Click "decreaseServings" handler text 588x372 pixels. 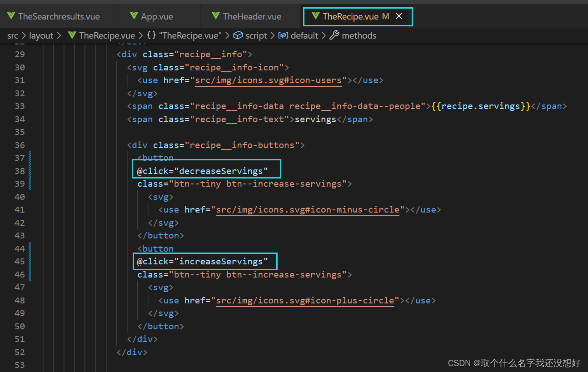pyautogui.click(x=221, y=171)
